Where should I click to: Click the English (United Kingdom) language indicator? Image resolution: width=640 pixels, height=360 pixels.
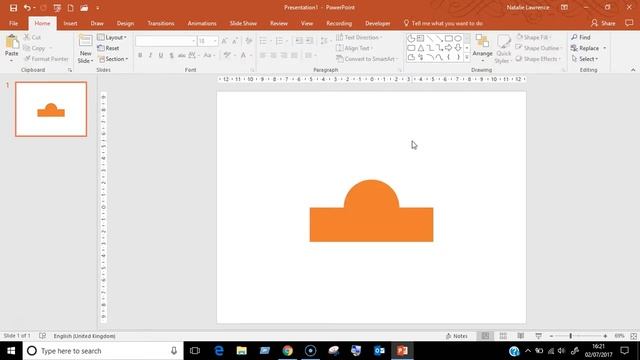(x=84, y=336)
